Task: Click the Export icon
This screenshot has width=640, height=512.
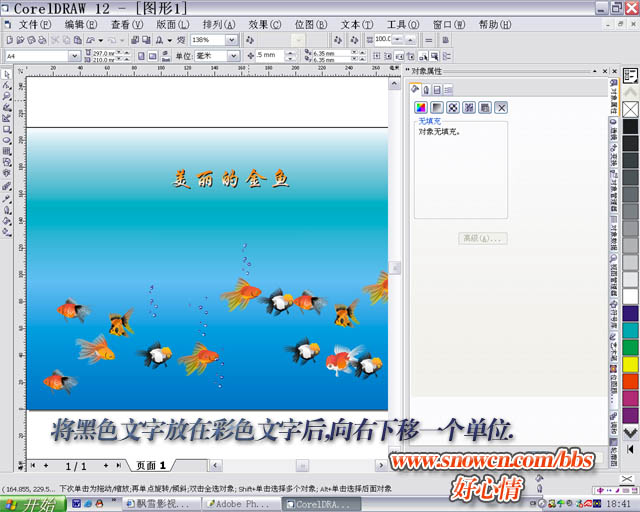Action: [x=146, y=40]
